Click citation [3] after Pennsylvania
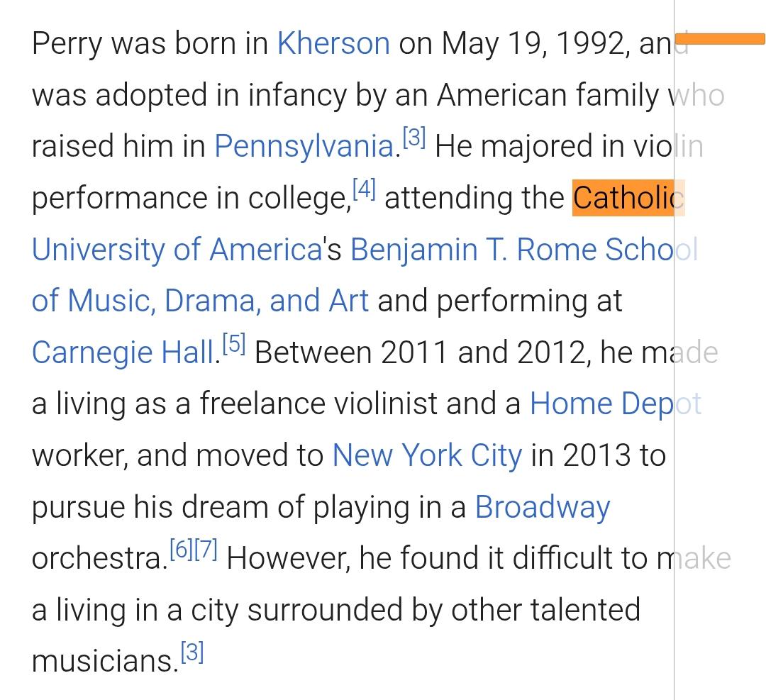Image resolution: width=766 pixels, height=700 pixels. pyautogui.click(x=414, y=138)
